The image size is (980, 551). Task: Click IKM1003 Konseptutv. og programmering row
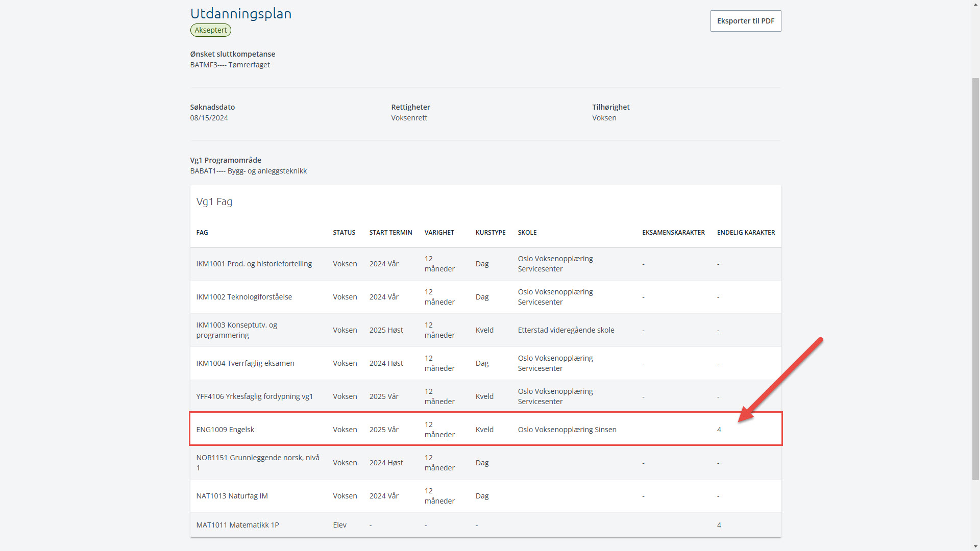(x=236, y=330)
